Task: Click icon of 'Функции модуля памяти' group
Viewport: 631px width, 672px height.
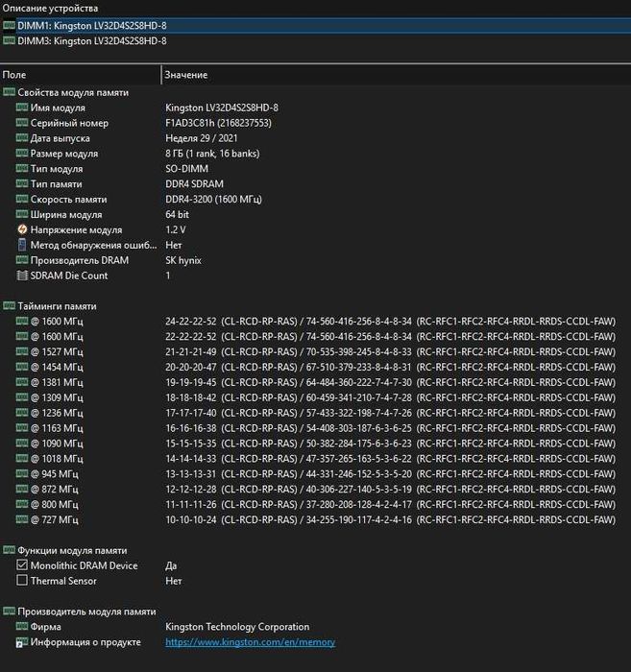Action: pos(9,550)
